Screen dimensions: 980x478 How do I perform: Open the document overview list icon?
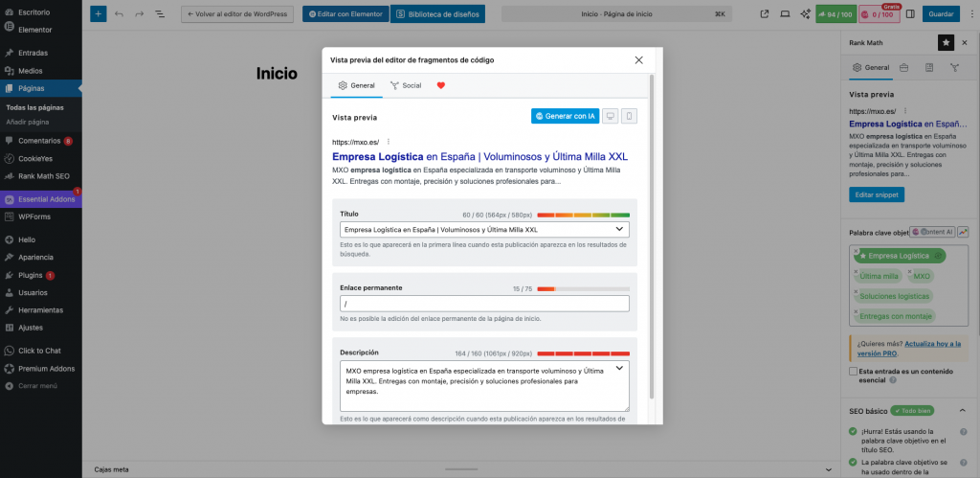coord(160,13)
